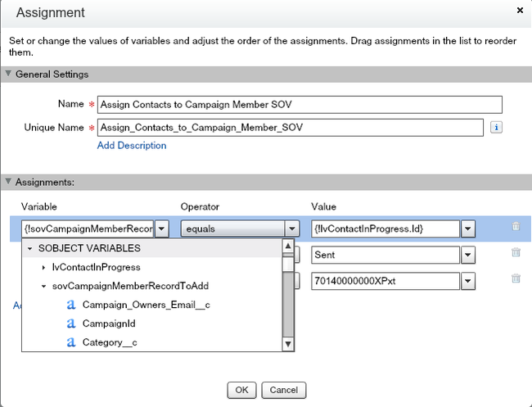Click the Name text field
532x407 pixels.
tap(298, 105)
